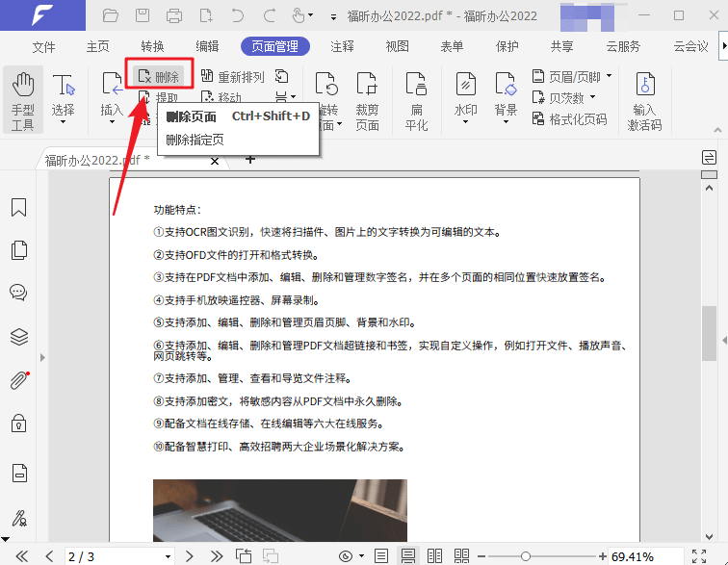This screenshot has height=565, width=728.
Task: Open the hand tool dropdown in title bar
Action: point(310,15)
